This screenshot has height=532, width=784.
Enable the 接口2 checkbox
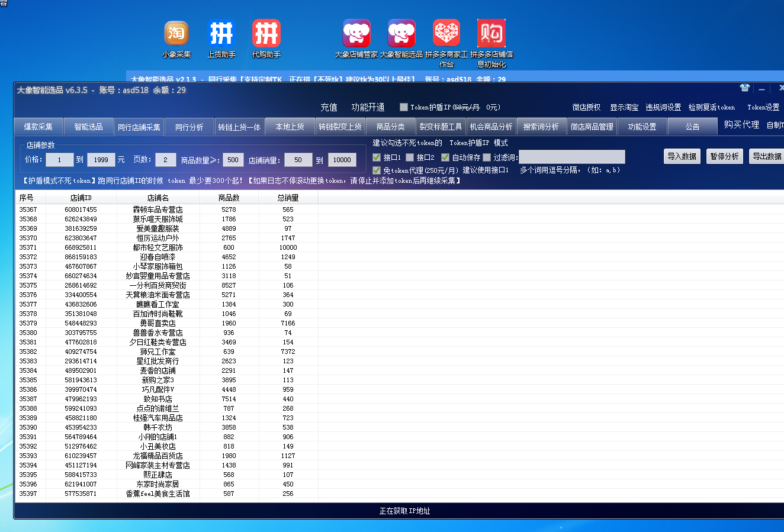410,157
